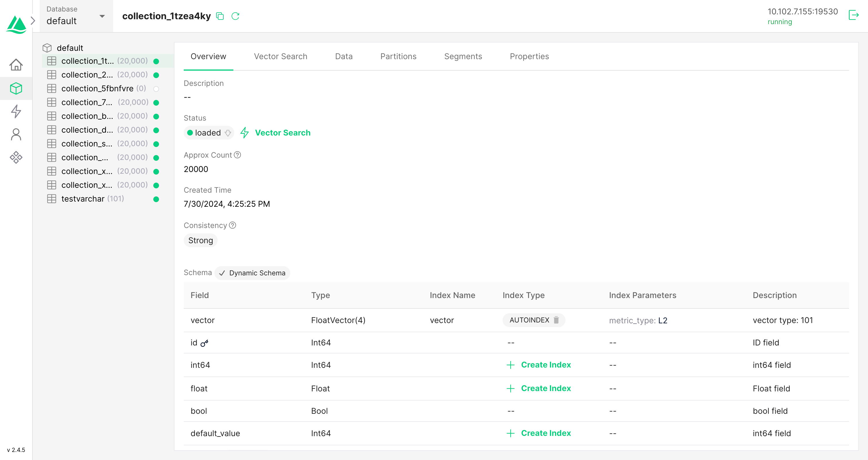The image size is (868, 460).
Task: Switch to the Partitions tab
Action: click(x=398, y=56)
